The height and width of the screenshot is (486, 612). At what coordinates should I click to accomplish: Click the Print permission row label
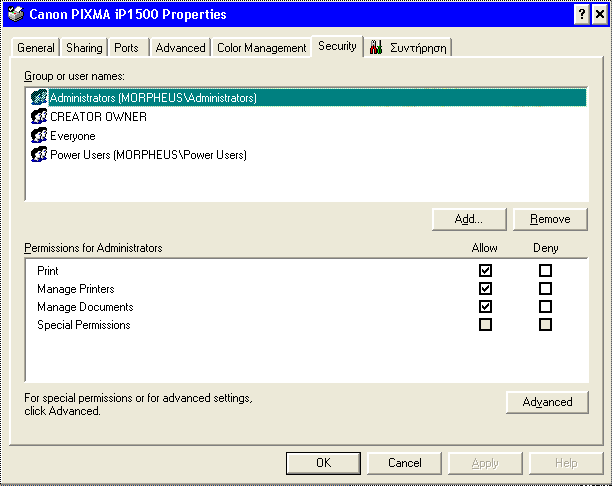(48, 271)
